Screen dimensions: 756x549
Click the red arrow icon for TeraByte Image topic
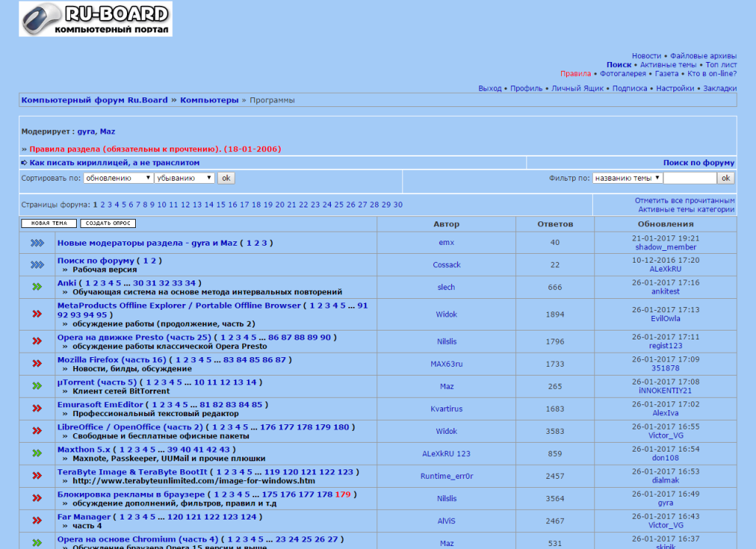tap(37, 476)
